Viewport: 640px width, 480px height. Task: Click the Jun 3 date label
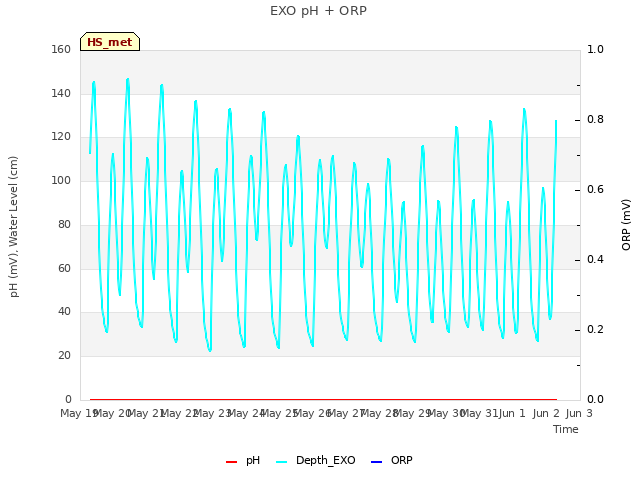pyautogui.click(x=579, y=413)
